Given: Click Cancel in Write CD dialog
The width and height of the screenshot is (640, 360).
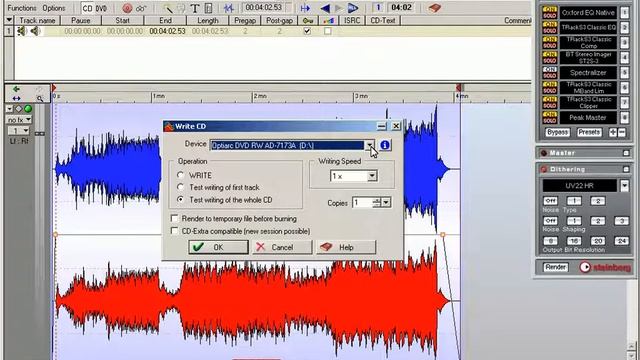Looking at the screenshot, I should click(282, 247).
